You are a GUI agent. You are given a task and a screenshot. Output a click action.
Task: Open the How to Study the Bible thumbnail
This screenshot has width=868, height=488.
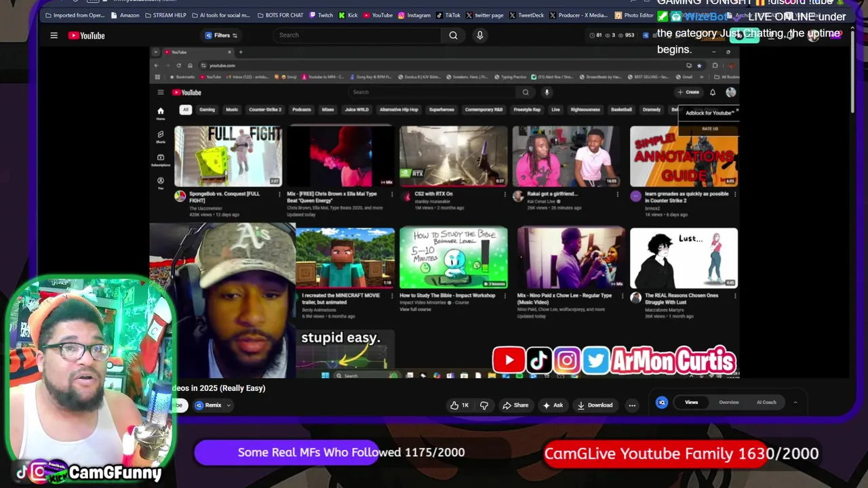tap(453, 258)
